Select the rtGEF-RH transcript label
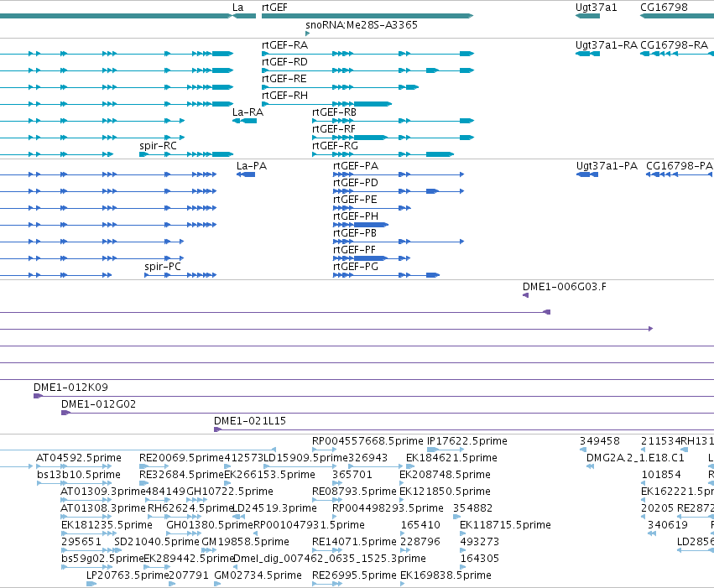Image resolution: width=714 pixels, height=588 pixels. pos(284,96)
